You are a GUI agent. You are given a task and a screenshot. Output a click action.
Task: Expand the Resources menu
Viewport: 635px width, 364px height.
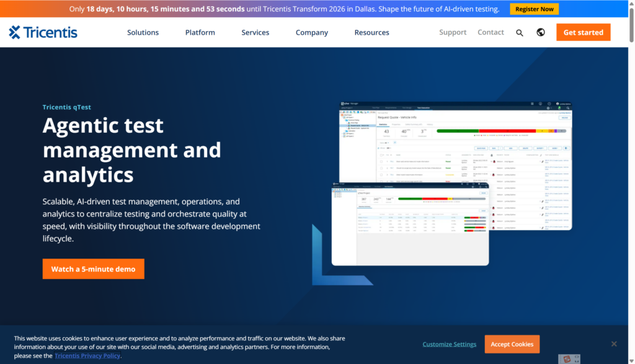pos(372,32)
